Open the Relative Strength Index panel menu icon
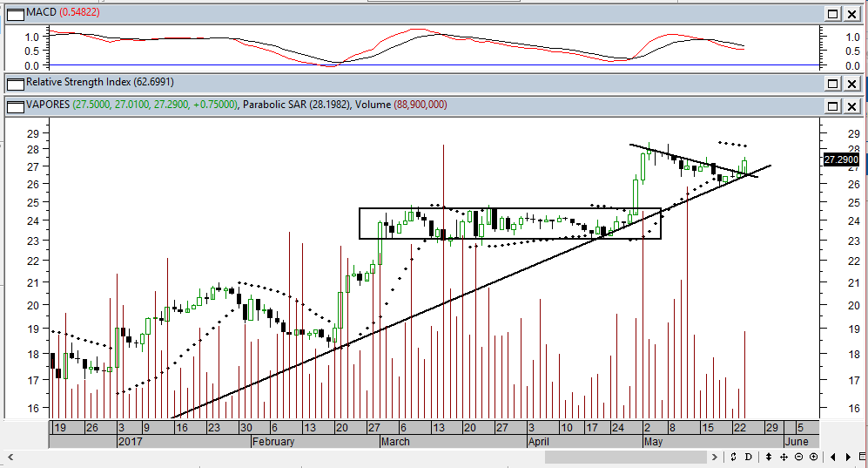Image resolution: width=868 pixels, height=468 pixels. pos(15,83)
